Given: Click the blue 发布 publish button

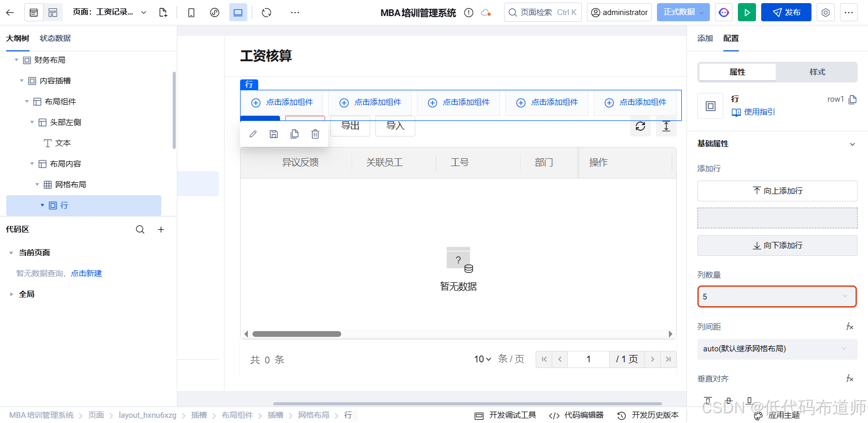Looking at the screenshot, I should tap(786, 12).
